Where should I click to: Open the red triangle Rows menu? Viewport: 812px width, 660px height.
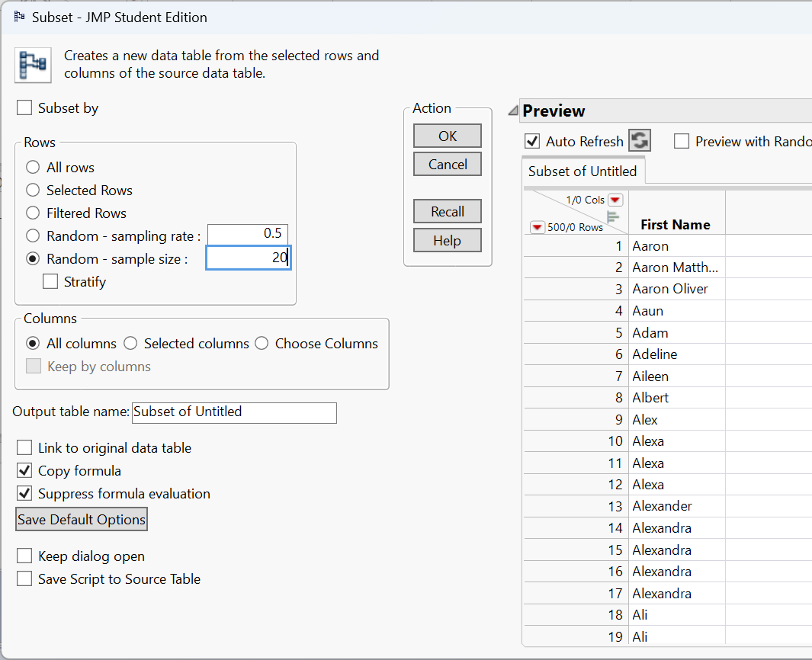538,227
